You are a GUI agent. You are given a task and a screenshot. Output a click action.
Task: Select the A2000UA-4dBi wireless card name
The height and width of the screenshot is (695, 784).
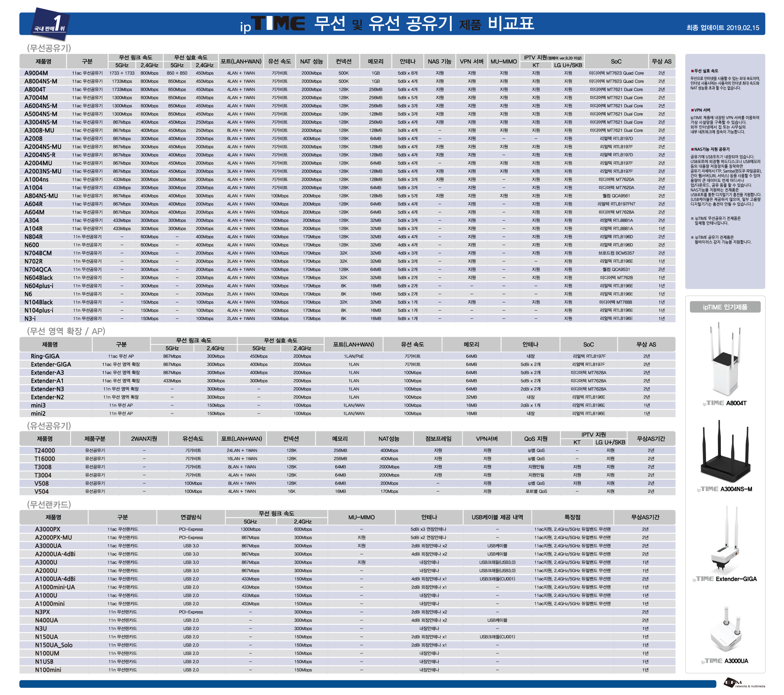(x=55, y=554)
